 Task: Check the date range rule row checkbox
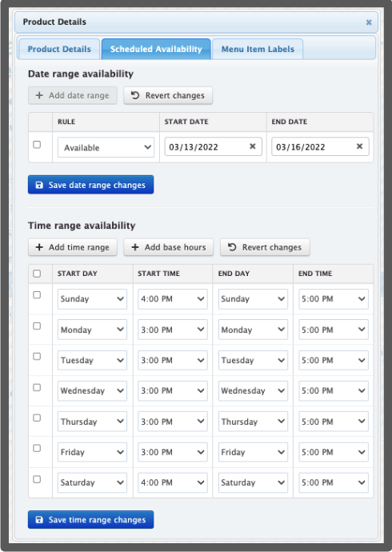(x=37, y=145)
